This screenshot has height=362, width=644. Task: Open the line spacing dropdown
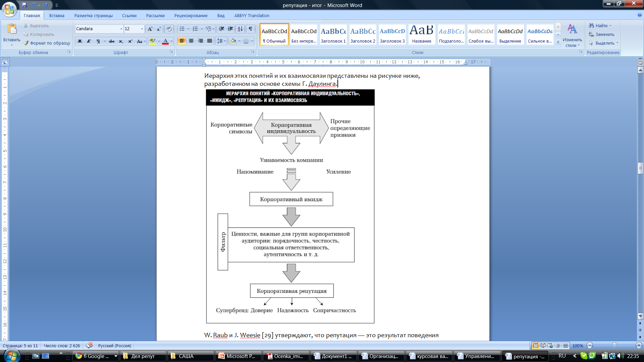222,41
